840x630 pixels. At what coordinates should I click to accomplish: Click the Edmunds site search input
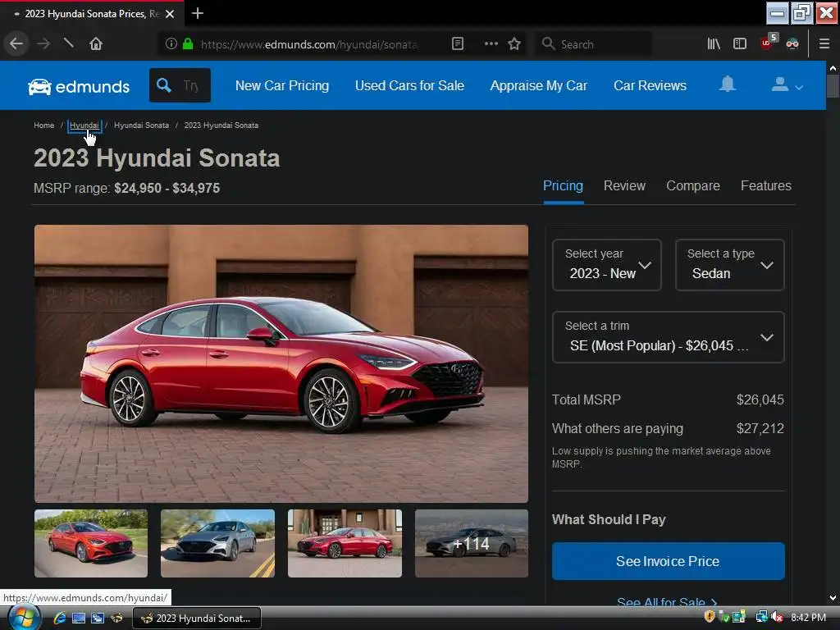190,85
